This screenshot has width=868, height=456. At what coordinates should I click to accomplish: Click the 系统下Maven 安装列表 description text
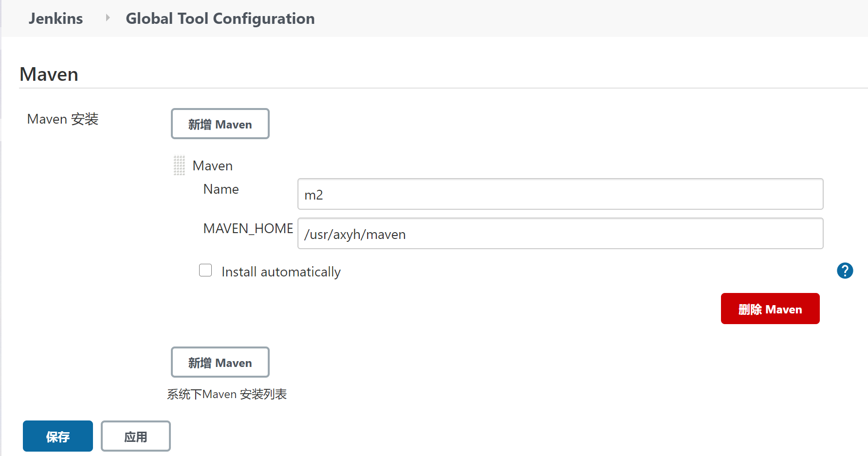[x=227, y=394]
